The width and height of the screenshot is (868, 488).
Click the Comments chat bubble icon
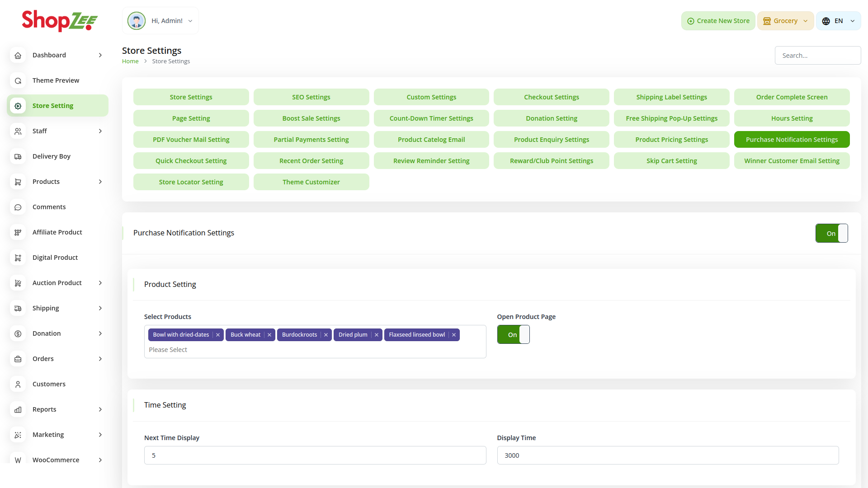point(18,207)
